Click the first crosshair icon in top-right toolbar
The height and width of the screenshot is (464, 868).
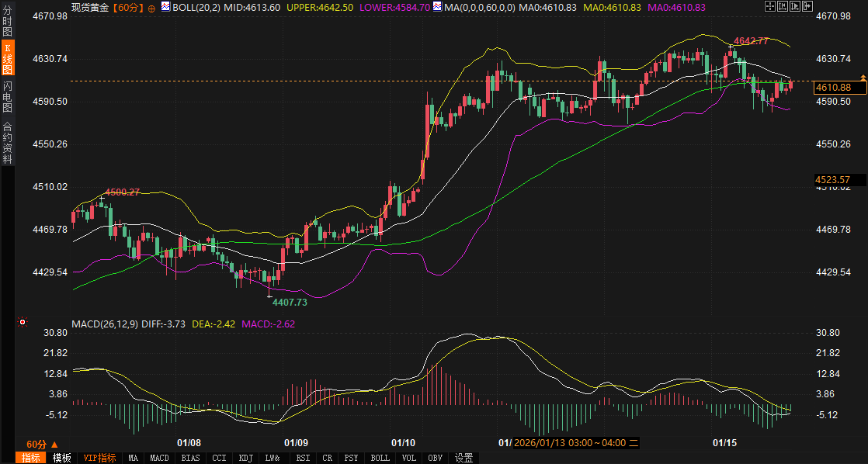click(x=769, y=7)
